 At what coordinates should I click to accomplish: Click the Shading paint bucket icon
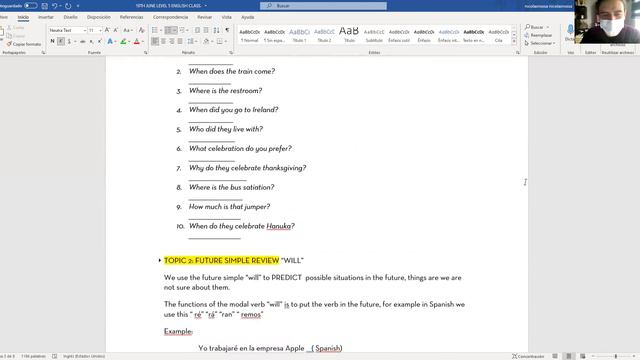point(206,41)
